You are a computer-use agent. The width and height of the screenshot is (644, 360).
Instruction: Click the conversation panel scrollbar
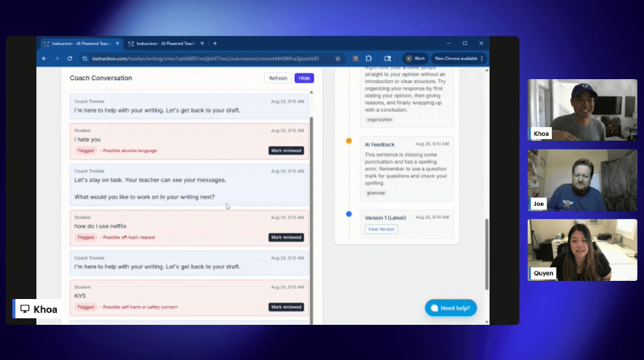click(x=311, y=176)
